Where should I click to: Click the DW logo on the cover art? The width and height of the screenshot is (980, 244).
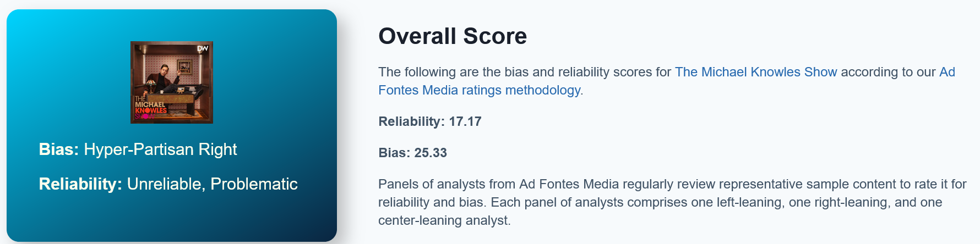click(203, 49)
